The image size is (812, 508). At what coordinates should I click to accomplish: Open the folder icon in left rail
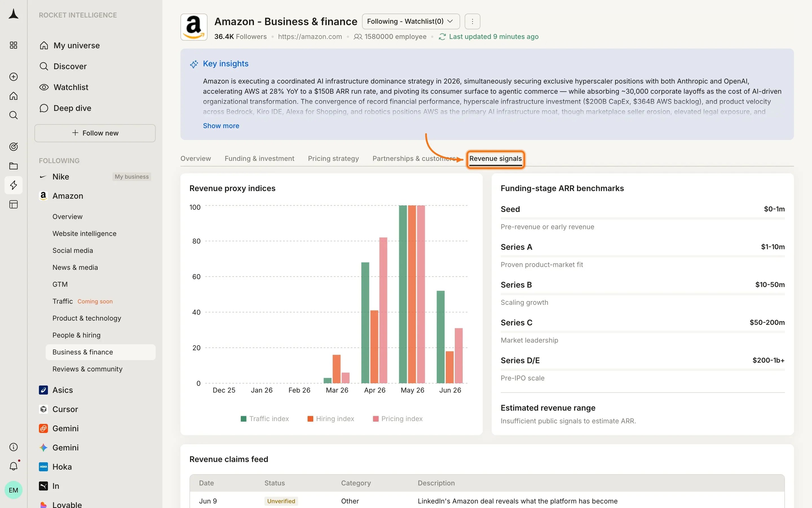click(x=14, y=166)
